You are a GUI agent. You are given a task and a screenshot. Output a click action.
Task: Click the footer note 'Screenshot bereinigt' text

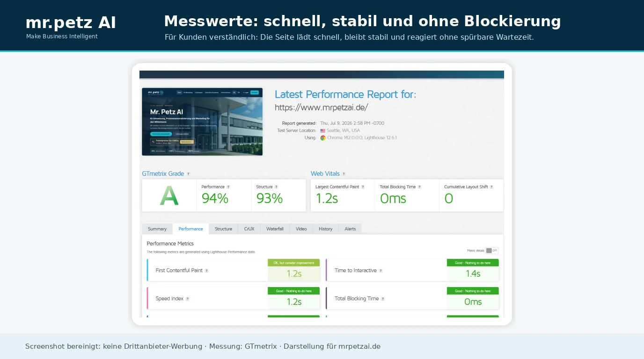coord(203,346)
